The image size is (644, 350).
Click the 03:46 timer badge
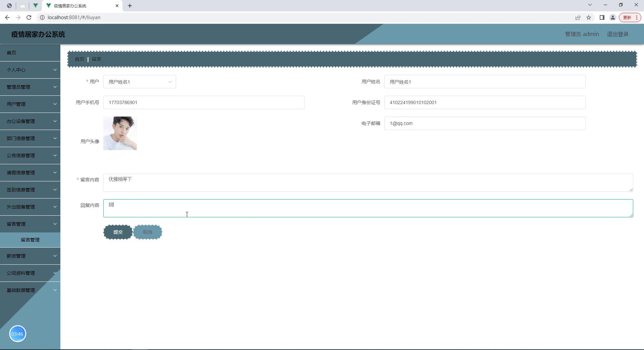pos(17,334)
